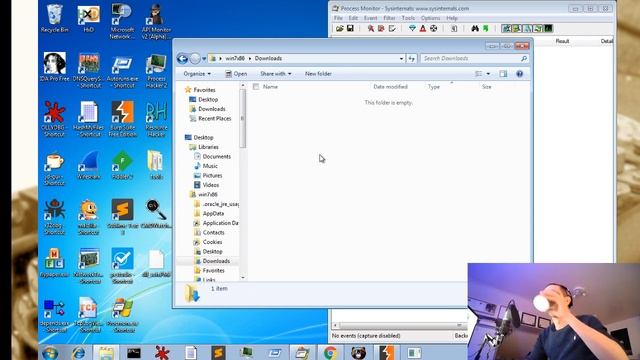
Task: Open Internet Explorer from the taskbar
Action: [x=78, y=352]
